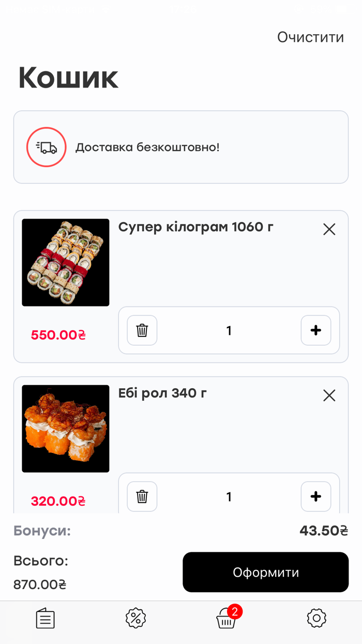
Task: Remove Ебі рол via the X icon
Action: 329,396
